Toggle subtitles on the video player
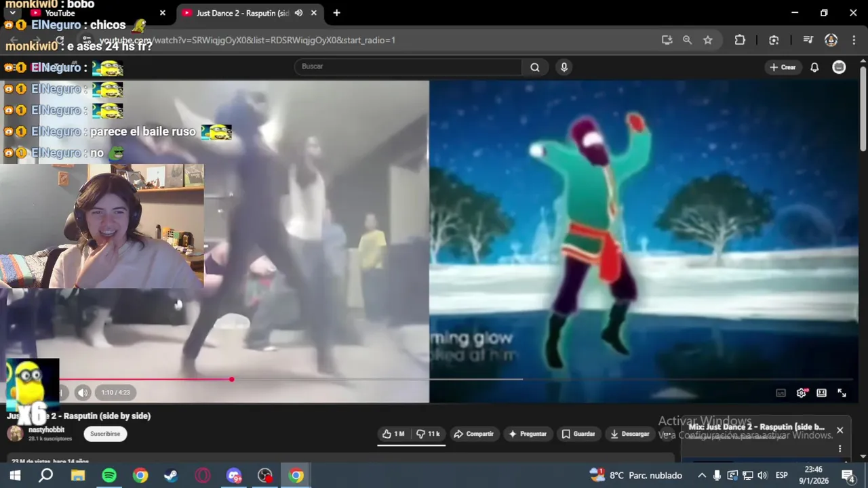This screenshot has height=488, width=868. pyautogui.click(x=781, y=392)
